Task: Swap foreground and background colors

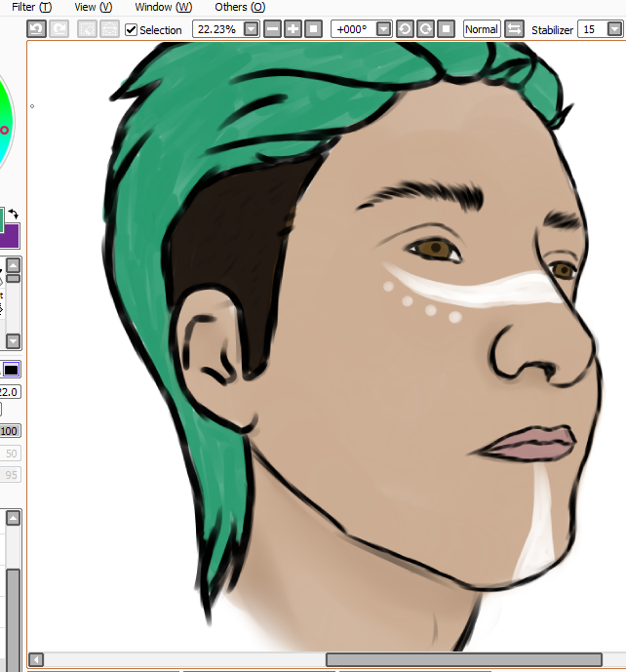Action: coord(15,214)
